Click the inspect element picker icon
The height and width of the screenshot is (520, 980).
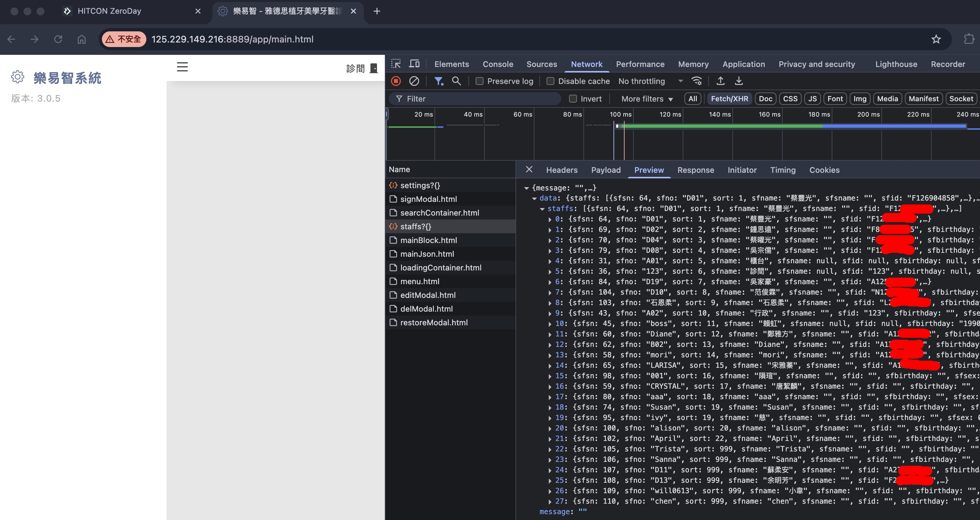click(x=396, y=63)
